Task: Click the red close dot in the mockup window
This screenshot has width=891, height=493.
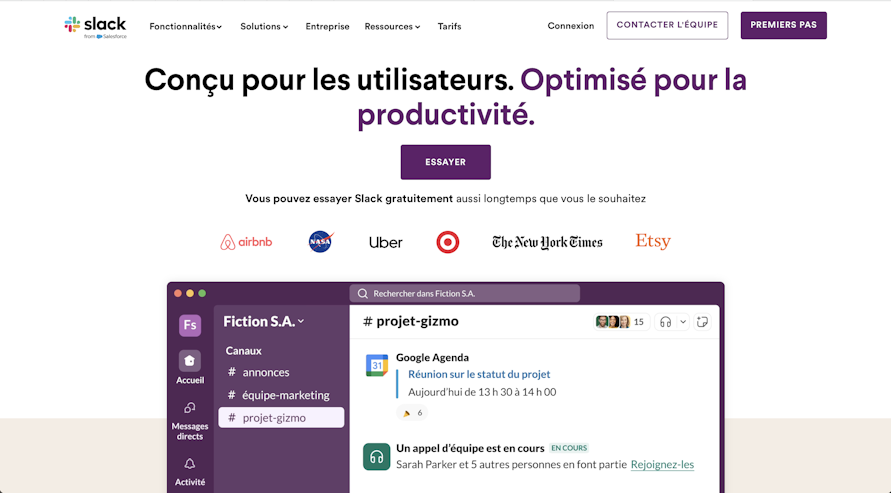Action: (178, 294)
